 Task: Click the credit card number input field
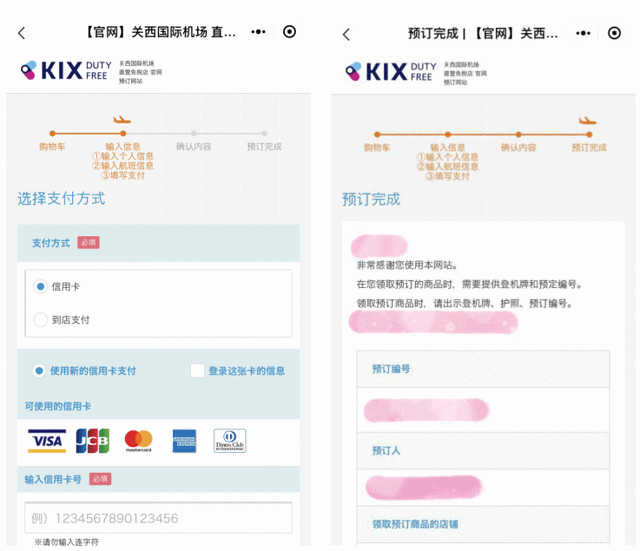[158, 518]
